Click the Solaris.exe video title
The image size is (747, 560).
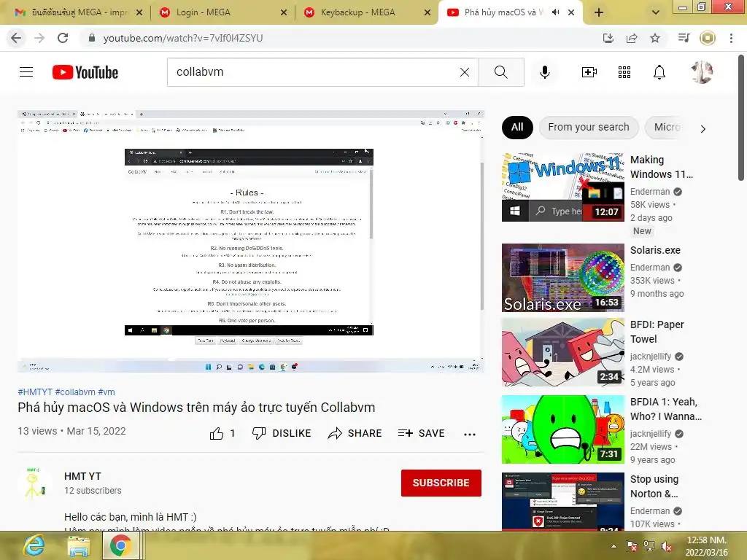655,250
